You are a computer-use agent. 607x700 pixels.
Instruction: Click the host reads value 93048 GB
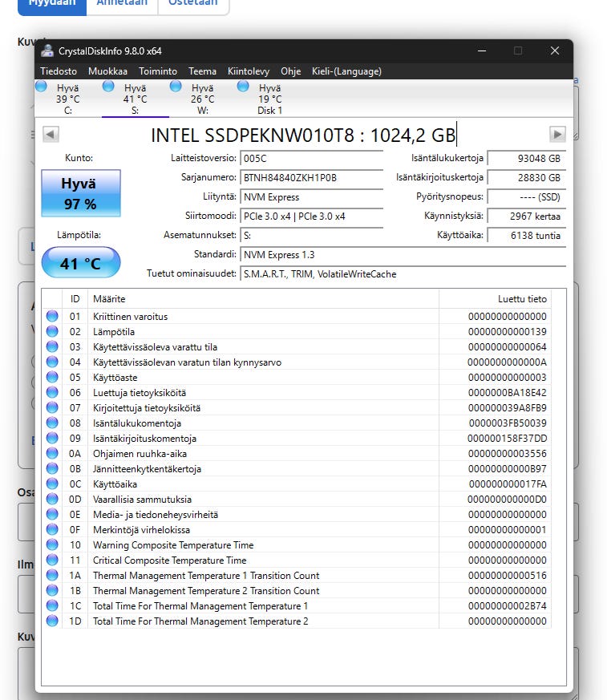click(527, 159)
